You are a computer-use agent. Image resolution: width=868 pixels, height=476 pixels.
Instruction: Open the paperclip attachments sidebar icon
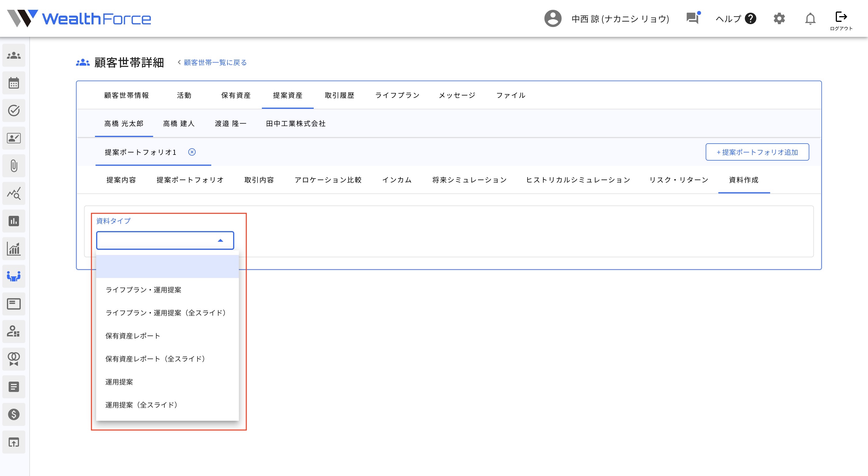(x=14, y=166)
